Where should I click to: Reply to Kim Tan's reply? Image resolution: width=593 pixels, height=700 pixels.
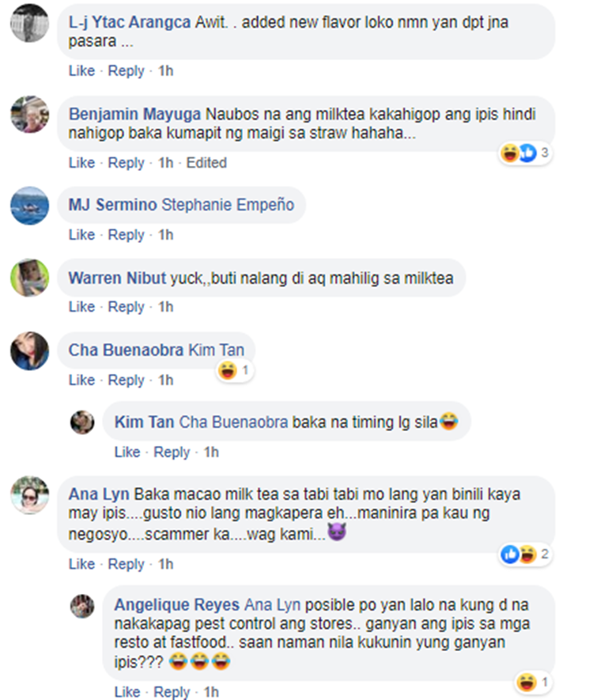[172, 452]
